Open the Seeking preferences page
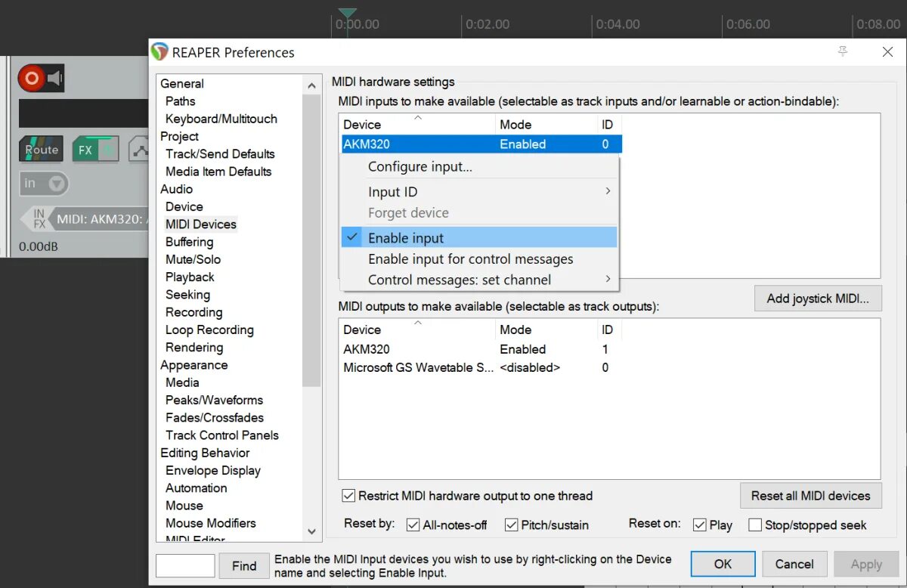Screen dimensions: 907x588 click(187, 295)
